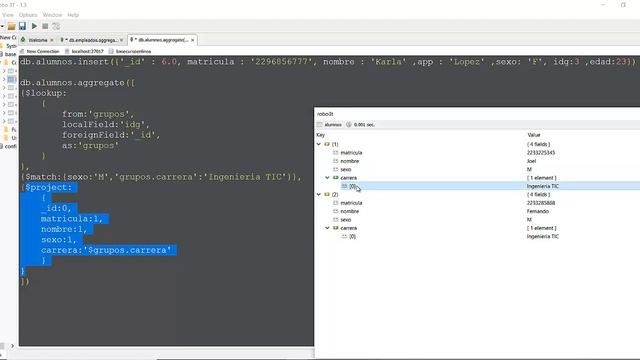
Task: Click the basecursoenlinea database label
Action: click(133, 51)
